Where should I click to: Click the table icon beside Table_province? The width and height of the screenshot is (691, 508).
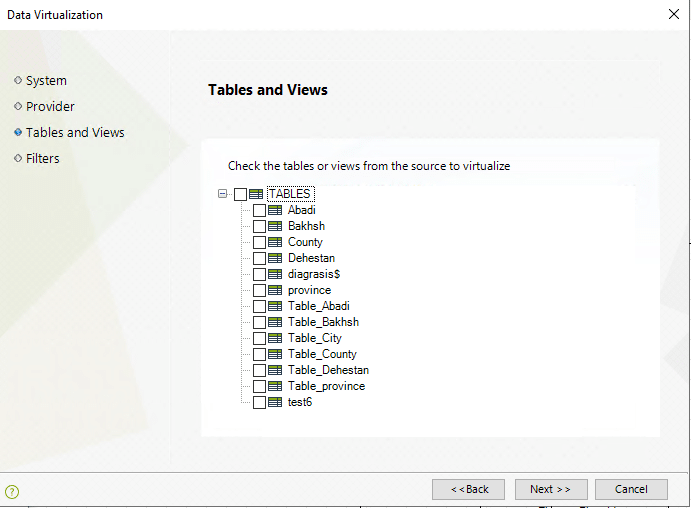275,386
